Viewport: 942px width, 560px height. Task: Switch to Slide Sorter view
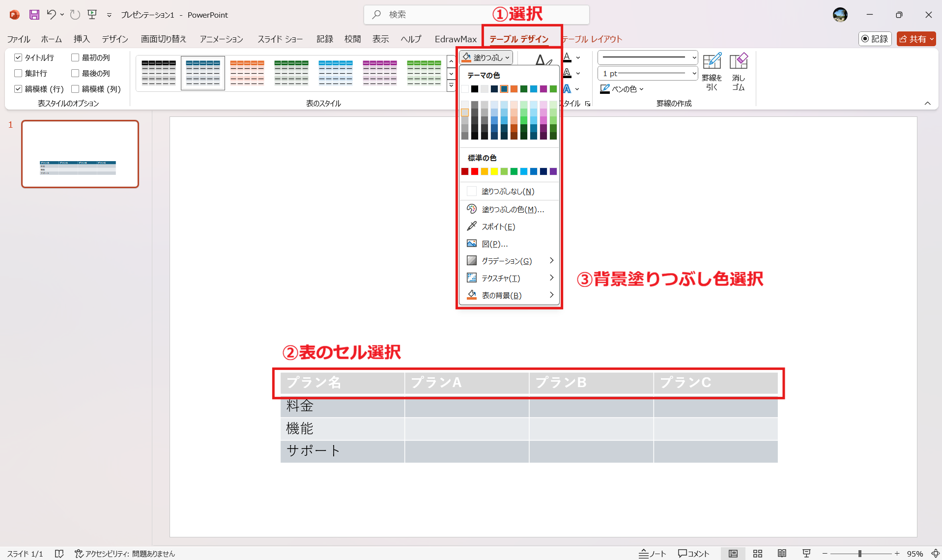(x=758, y=554)
